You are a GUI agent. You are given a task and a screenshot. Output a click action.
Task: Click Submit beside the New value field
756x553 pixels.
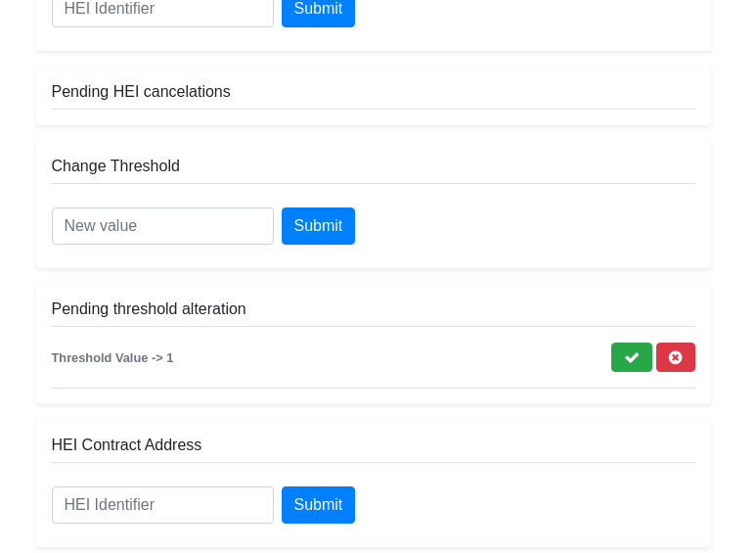point(318,226)
